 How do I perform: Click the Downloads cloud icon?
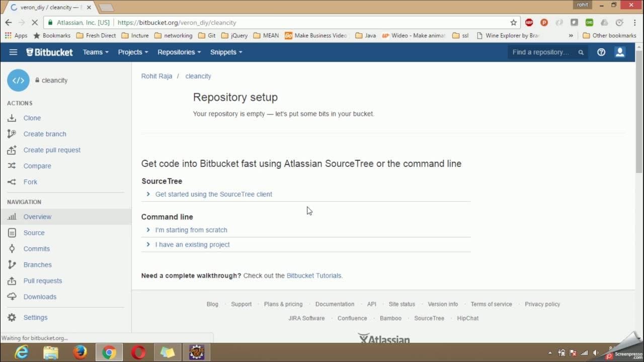point(12,297)
